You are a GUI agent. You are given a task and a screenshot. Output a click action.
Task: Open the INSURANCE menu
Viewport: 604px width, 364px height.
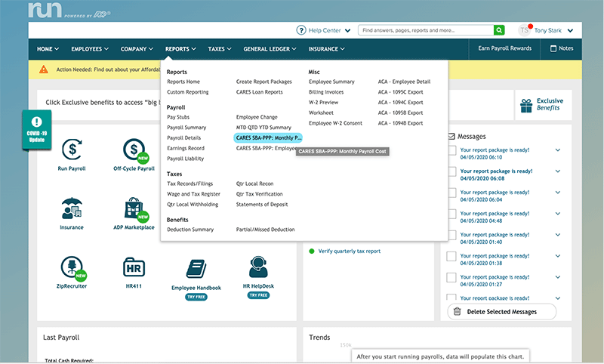[x=326, y=49]
